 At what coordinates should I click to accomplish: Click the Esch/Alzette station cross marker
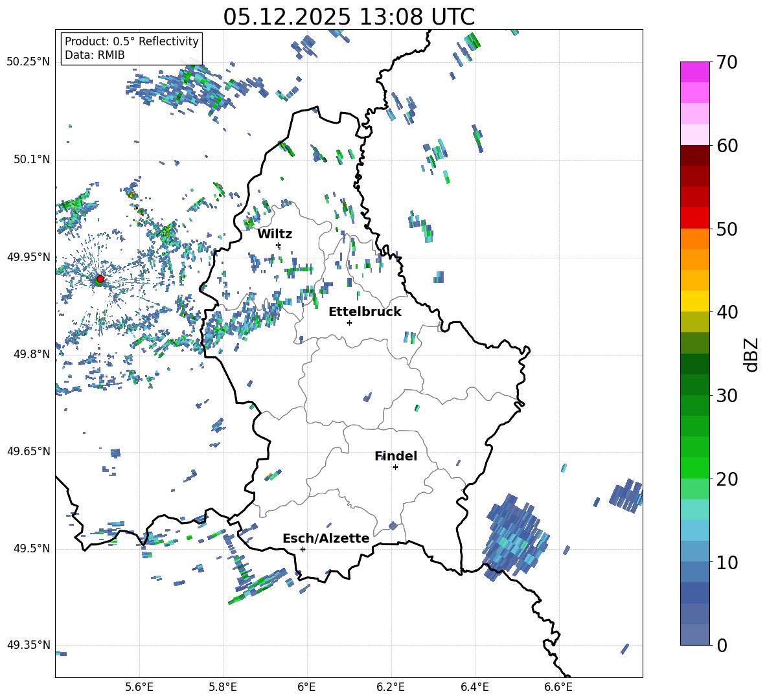pyautogui.click(x=303, y=549)
